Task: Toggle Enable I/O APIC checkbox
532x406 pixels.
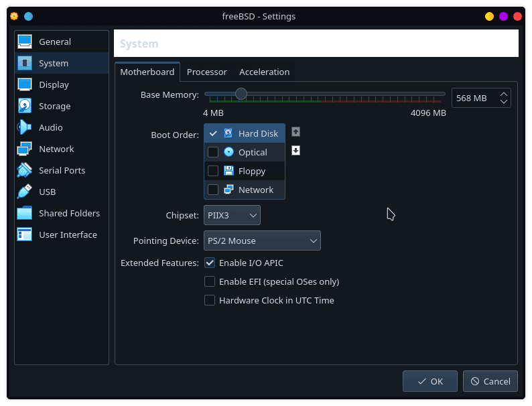Action: (210, 263)
